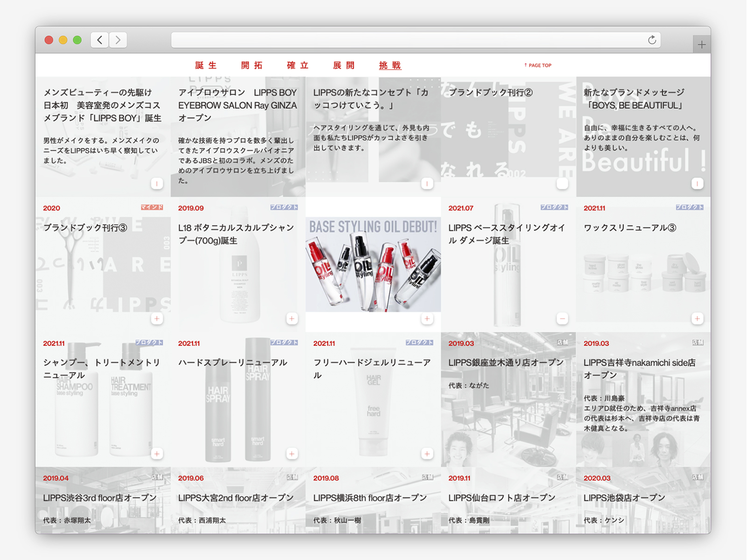
Task: Open the LIPPS池袋店オープン card
Action: coord(643,500)
